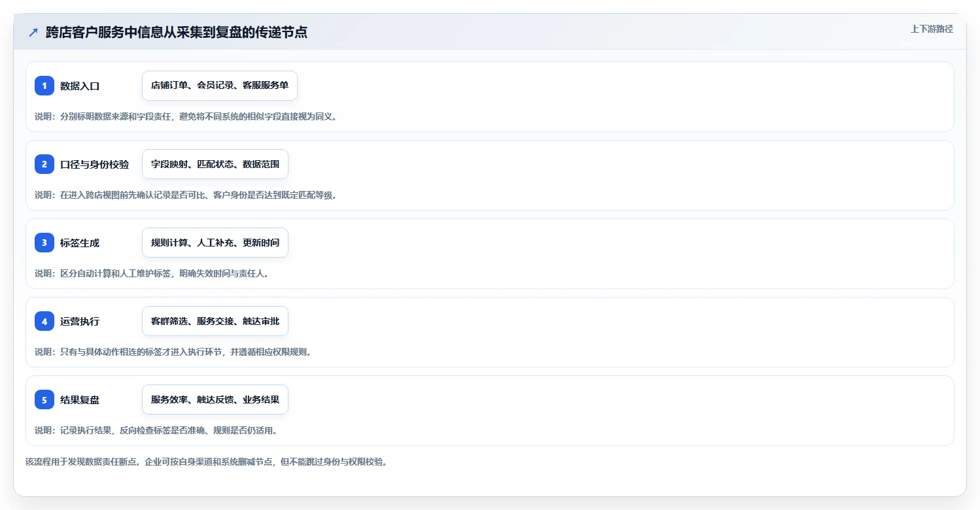Viewport: 980px width, 510px height.
Task: Click the step 3 number badge
Action: point(44,243)
